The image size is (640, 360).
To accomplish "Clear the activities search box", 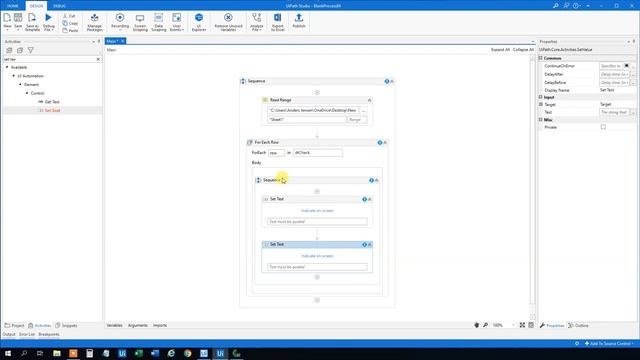I will (98, 59).
